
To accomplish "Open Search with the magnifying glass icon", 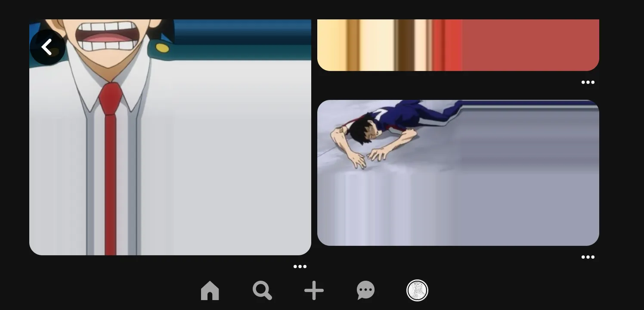I will click(262, 291).
